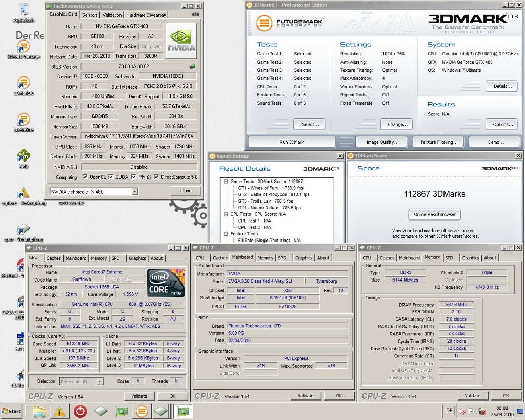
Task: Launch the AM3 desktop icon
Action: tap(24, 159)
